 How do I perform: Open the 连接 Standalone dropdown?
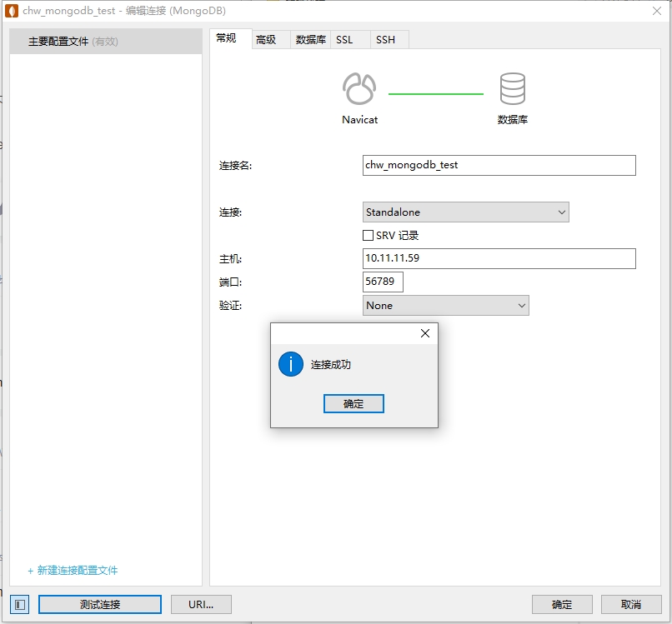(465, 212)
